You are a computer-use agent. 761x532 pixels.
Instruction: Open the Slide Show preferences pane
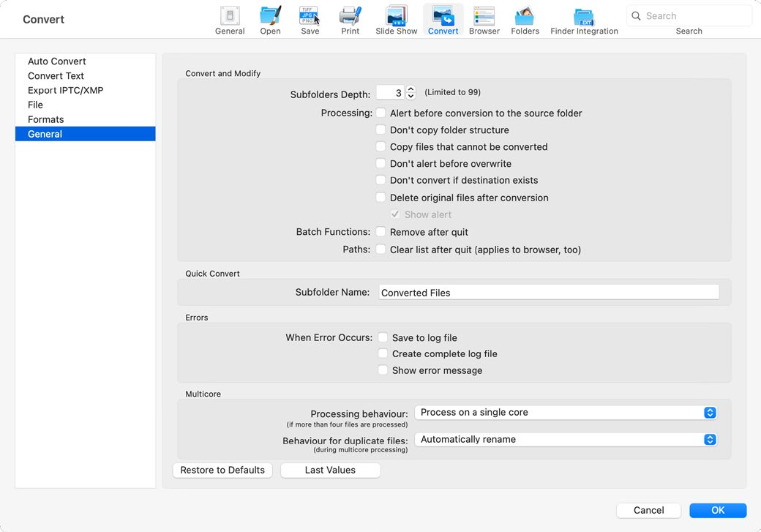tap(396, 21)
